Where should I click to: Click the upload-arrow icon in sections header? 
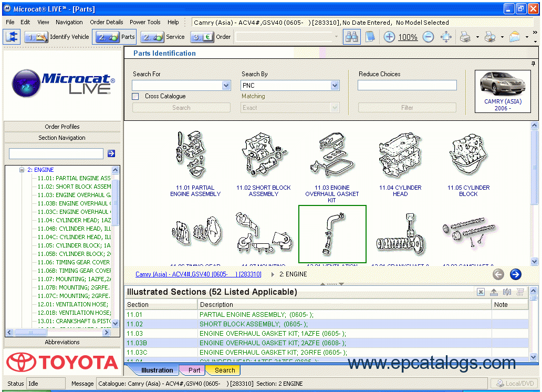tap(494, 292)
